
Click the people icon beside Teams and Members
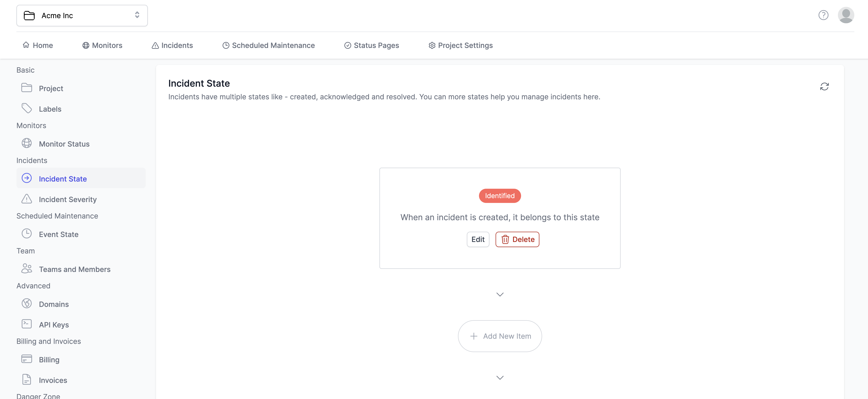point(27,269)
